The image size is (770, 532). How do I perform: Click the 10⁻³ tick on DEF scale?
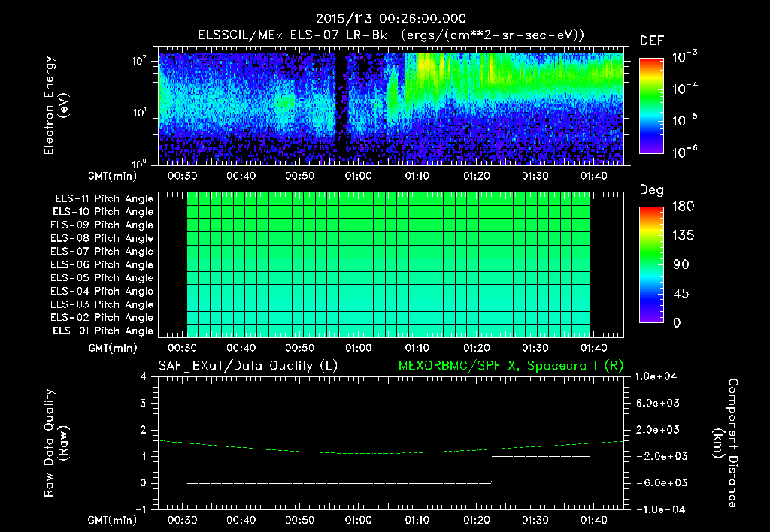point(684,57)
